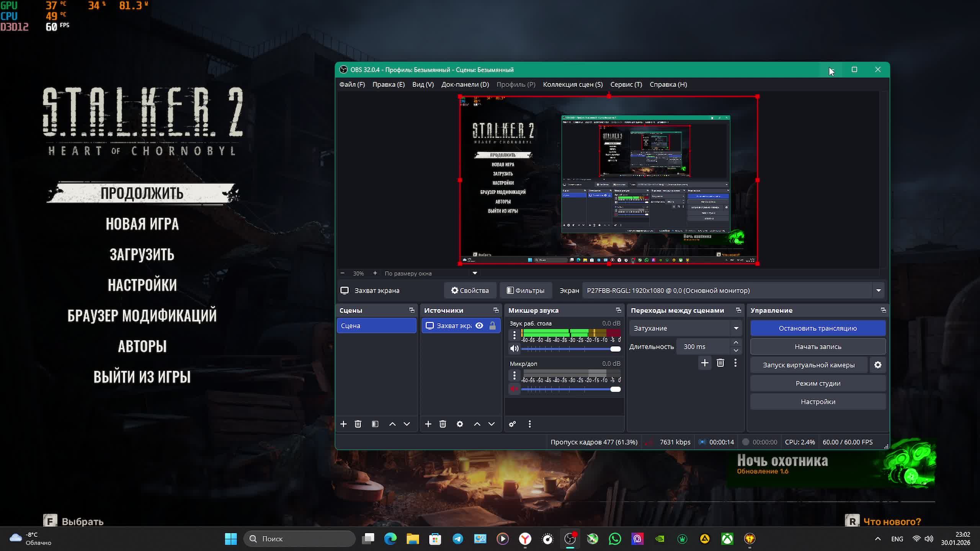Expand the Экран monitor selection dropdown
The height and width of the screenshot is (551, 980).
pyautogui.click(x=878, y=290)
